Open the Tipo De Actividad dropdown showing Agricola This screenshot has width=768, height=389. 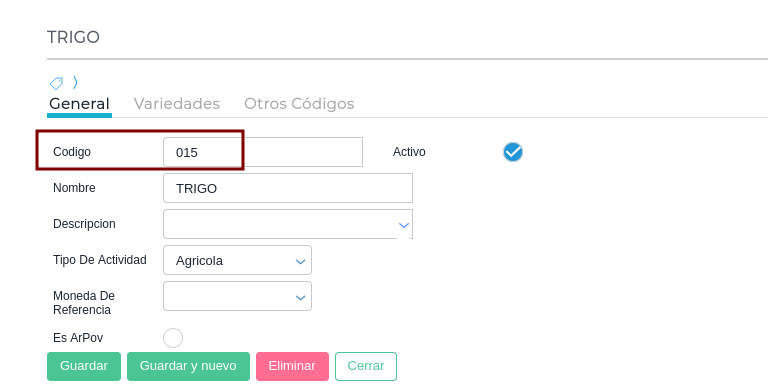coord(238,260)
